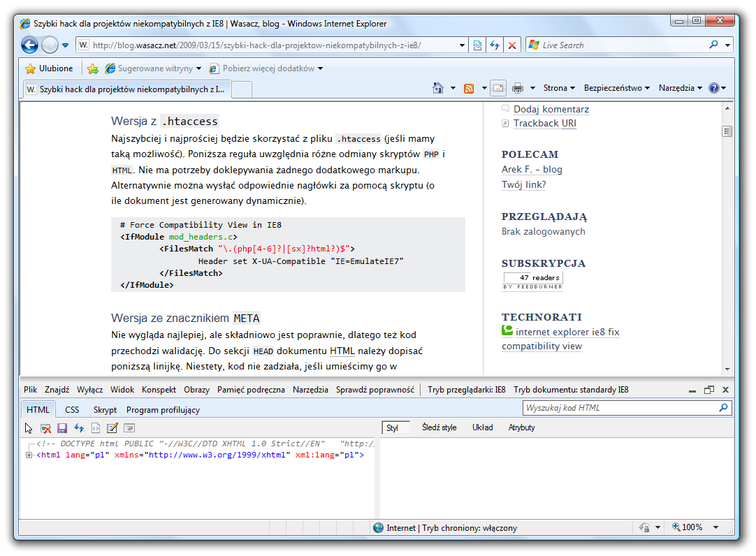Click the page scrollbar down arrow

[x=727, y=369]
